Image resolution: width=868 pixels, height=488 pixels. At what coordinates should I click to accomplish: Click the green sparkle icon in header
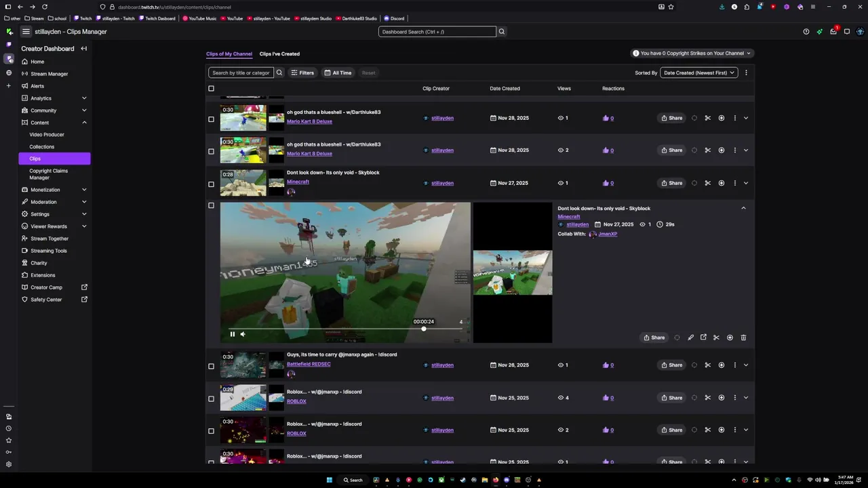(819, 31)
